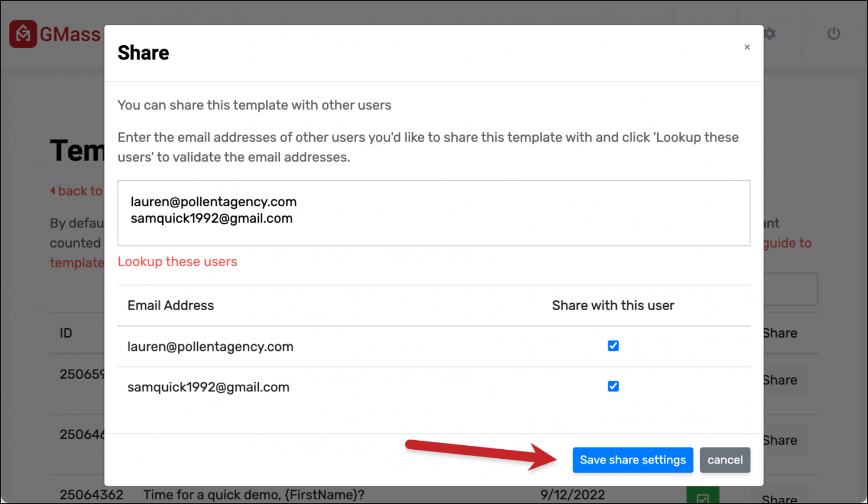This screenshot has height=504, width=868.
Task: Open the settings gear icon
Action: [769, 33]
